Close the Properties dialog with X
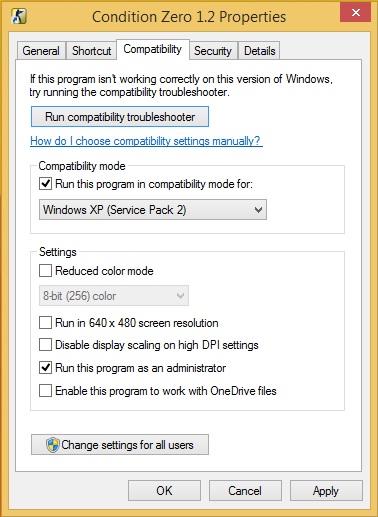Viewport: 378px width, 517px height. click(356, 13)
